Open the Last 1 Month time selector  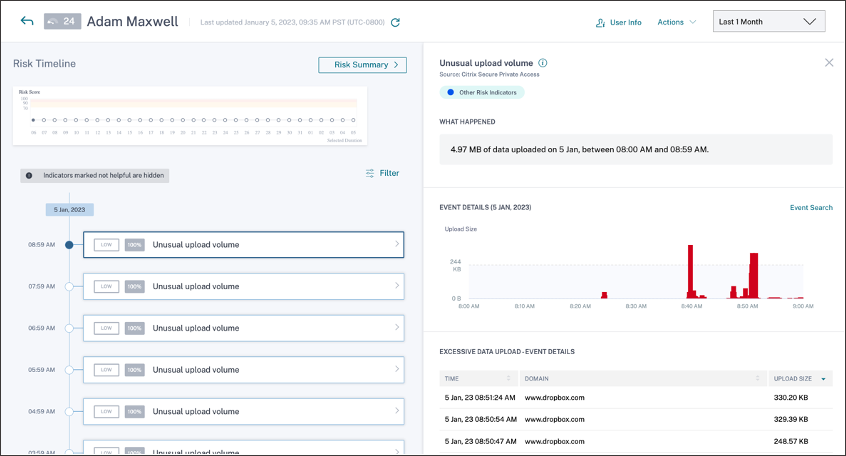click(x=768, y=21)
